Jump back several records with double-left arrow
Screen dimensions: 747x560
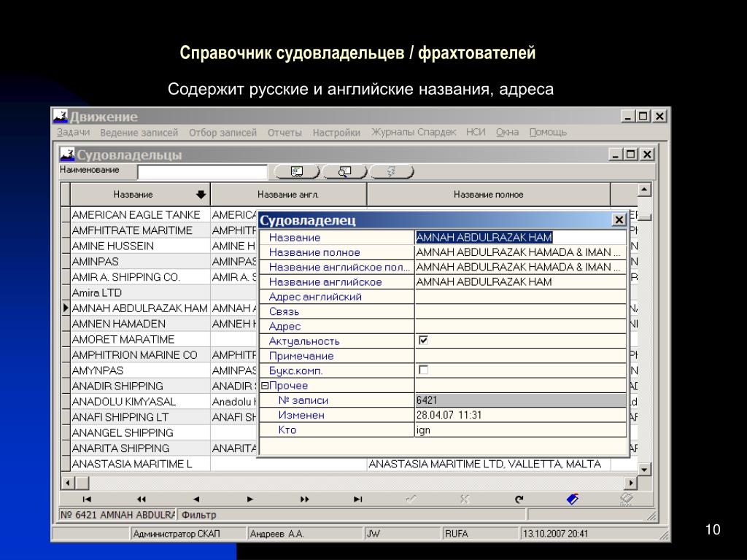pos(142,499)
